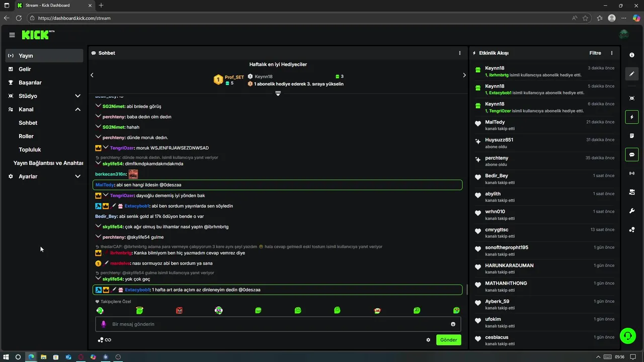Select Yayın in left sidebar
Screen dimensions: 644x362
pos(44,56)
